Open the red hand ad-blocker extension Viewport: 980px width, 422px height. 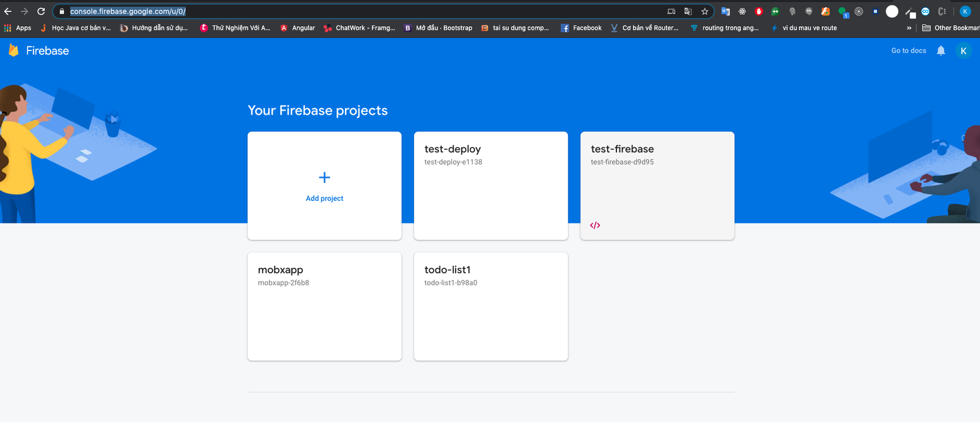coord(758,11)
